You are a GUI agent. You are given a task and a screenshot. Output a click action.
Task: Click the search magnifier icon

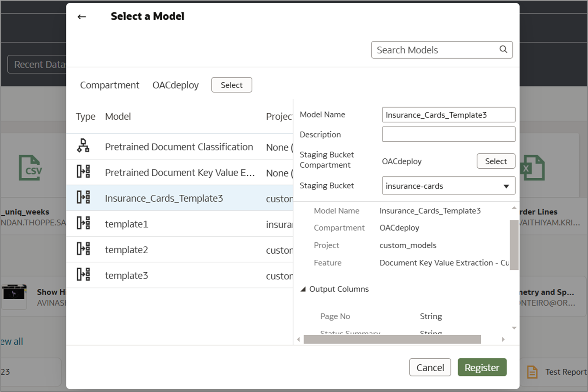click(503, 49)
